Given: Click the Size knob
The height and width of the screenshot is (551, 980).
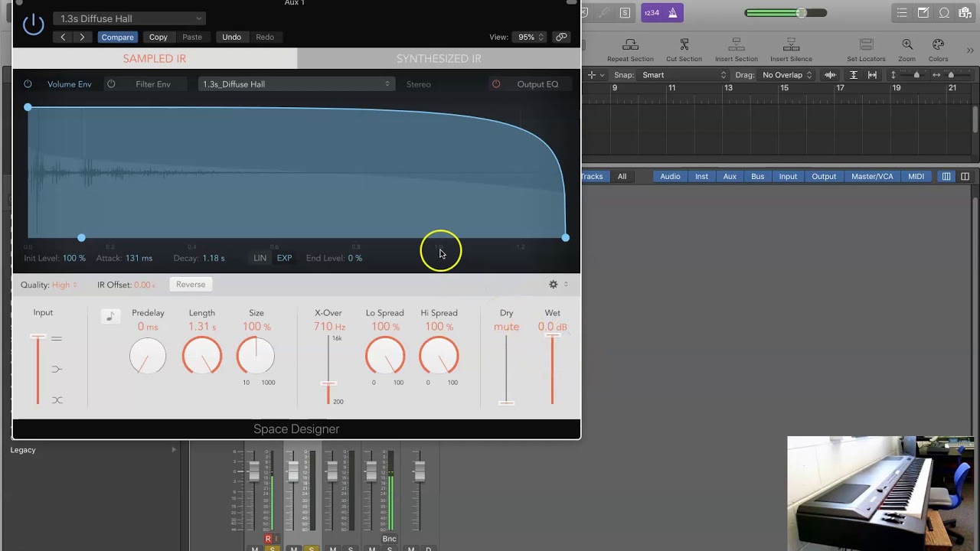Looking at the screenshot, I should tap(256, 355).
